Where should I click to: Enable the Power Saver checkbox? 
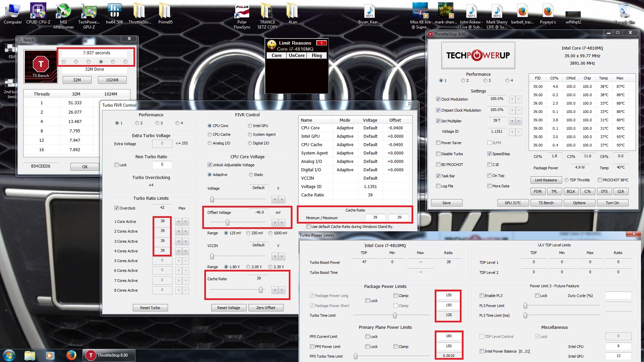tap(438, 143)
